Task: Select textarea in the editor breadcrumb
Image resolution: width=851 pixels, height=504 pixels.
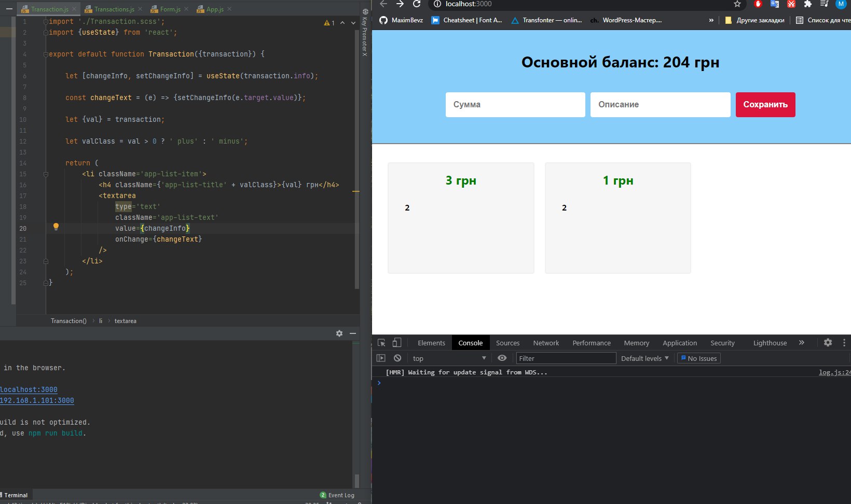Action: coord(125,321)
